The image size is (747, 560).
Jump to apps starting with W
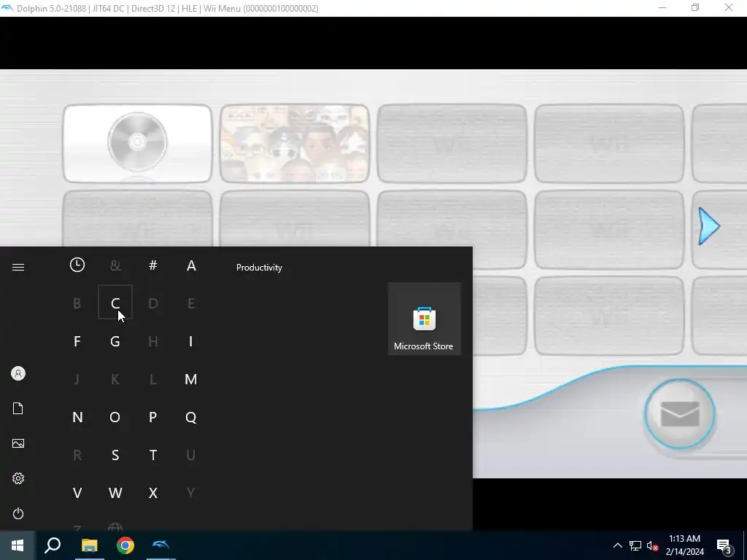click(115, 493)
